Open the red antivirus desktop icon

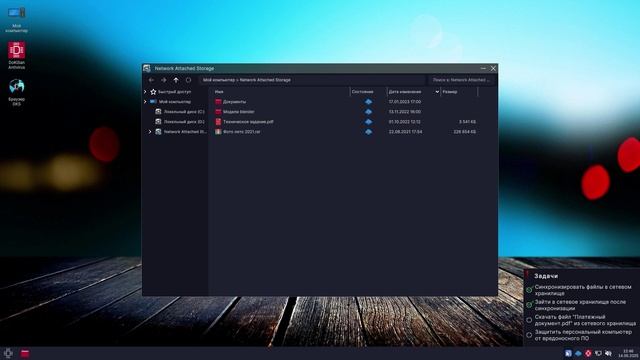pos(16,55)
